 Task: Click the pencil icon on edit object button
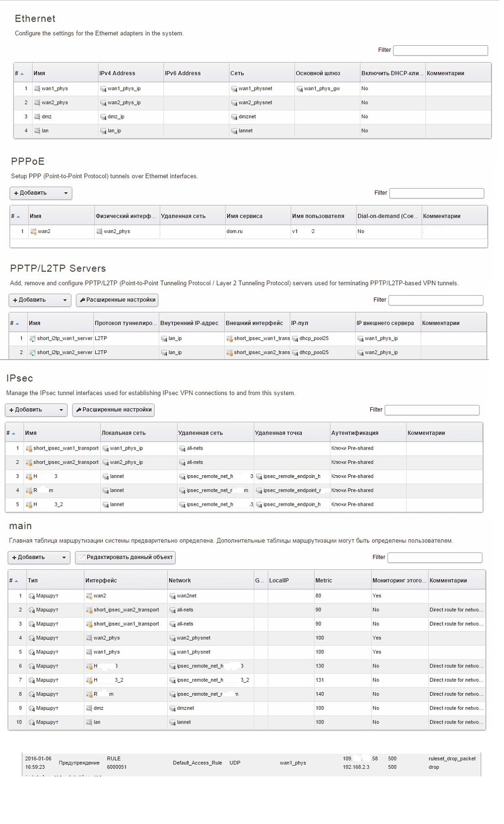click(82, 558)
